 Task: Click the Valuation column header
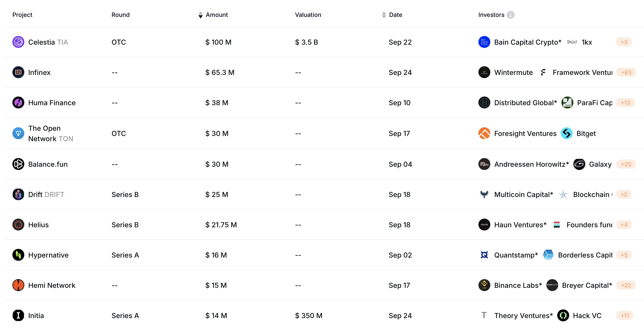[308, 15]
